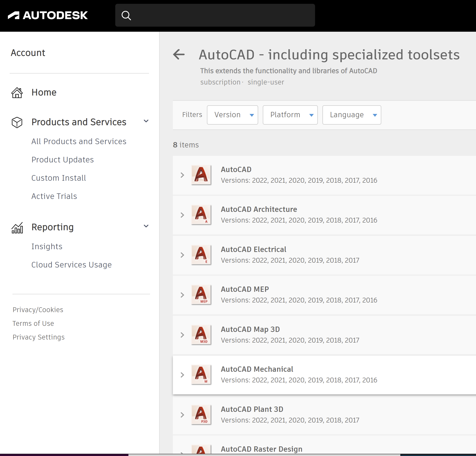The image size is (476, 456).
Task: Click the Home house icon
Action: coord(17,93)
